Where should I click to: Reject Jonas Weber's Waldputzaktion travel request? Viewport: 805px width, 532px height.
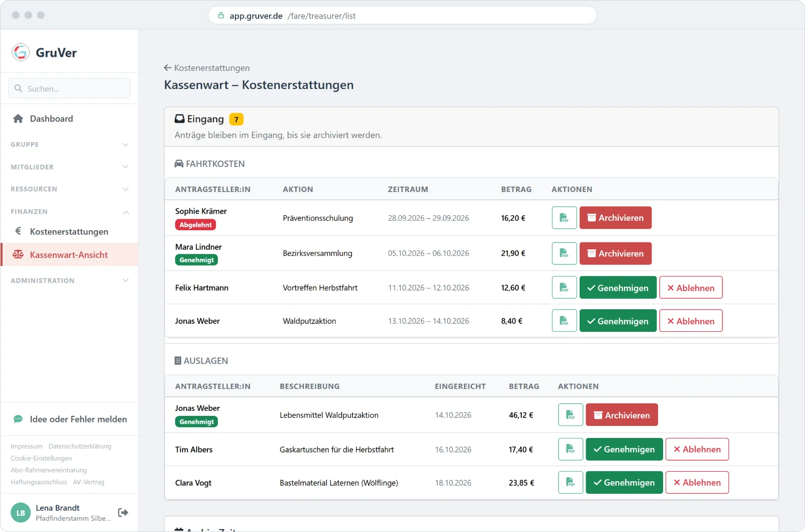pyautogui.click(x=691, y=321)
